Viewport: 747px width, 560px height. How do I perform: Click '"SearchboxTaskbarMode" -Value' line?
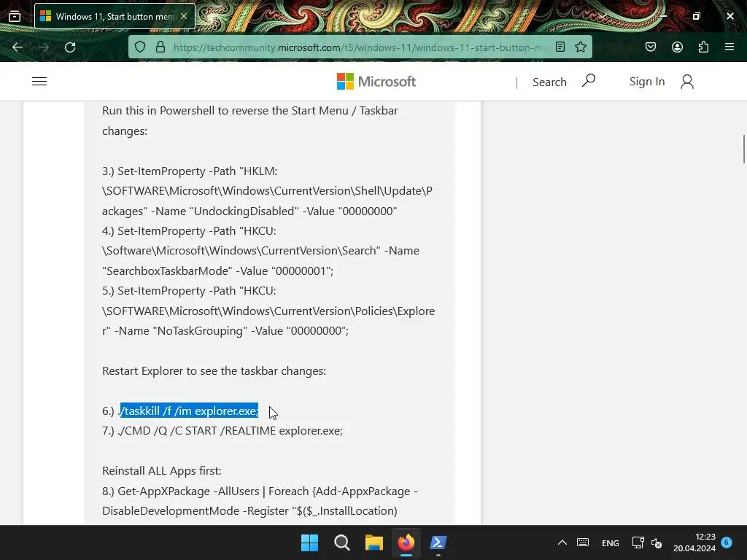(217, 271)
